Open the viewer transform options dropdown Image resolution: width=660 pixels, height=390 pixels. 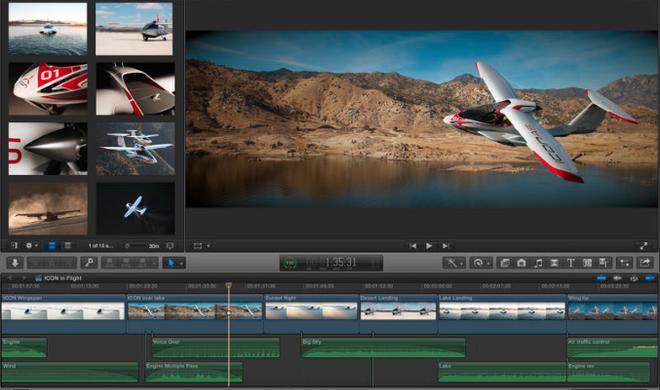[202, 246]
